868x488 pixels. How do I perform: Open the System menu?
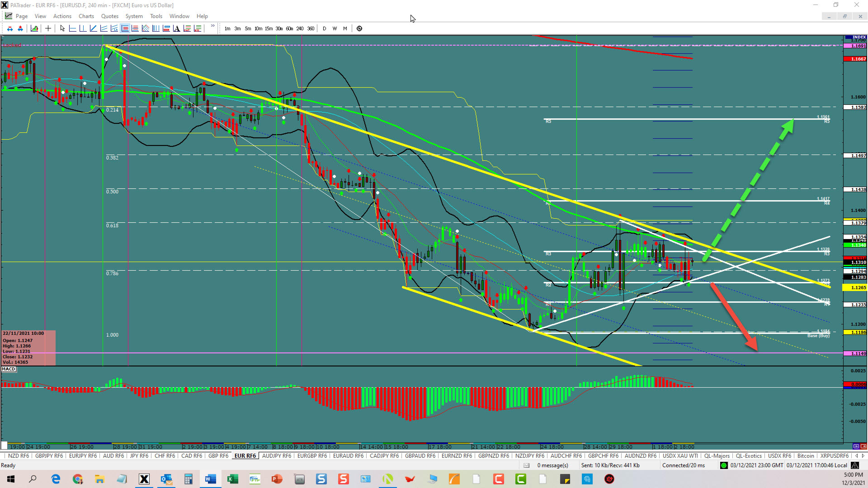tap(134, 16)
